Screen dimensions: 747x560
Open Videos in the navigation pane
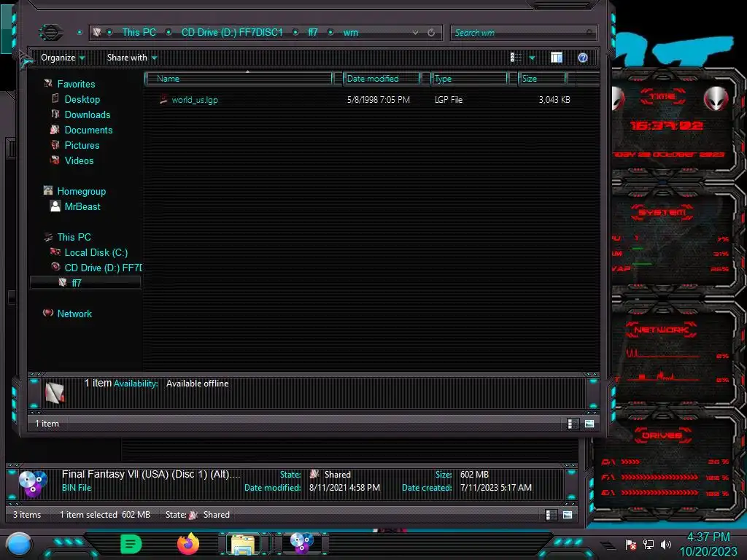click(79, 160)
